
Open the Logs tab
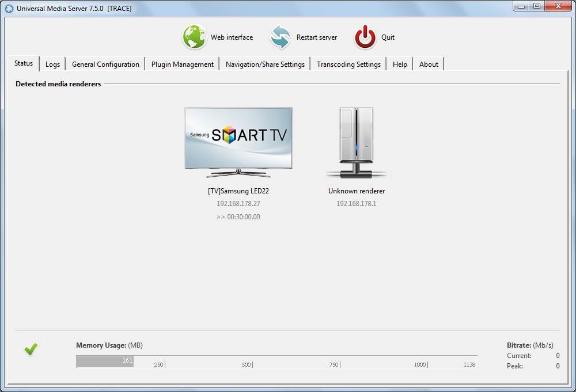[x=52, y=64]
